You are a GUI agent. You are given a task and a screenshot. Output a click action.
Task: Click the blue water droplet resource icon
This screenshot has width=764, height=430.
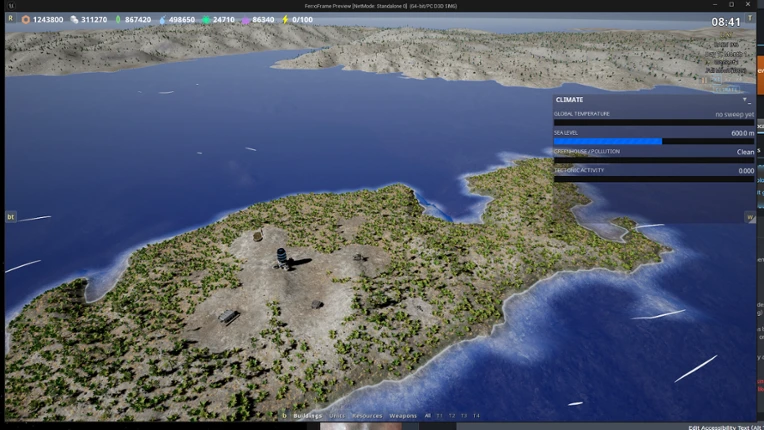[162, 20]
